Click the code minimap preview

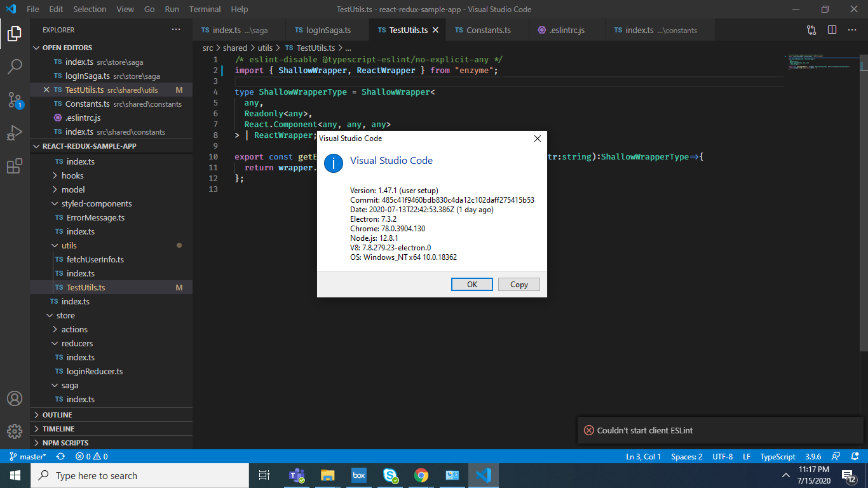822,62
